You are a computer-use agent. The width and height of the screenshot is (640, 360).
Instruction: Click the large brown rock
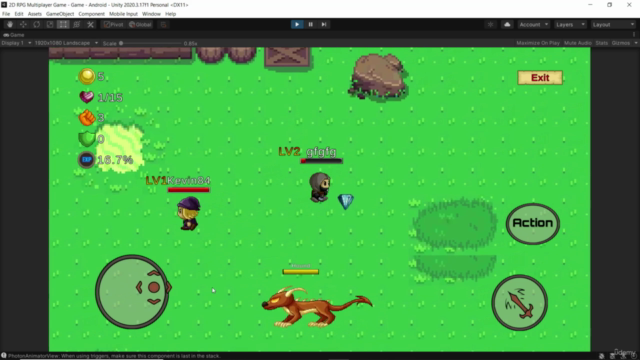click(x=378, y=76)
